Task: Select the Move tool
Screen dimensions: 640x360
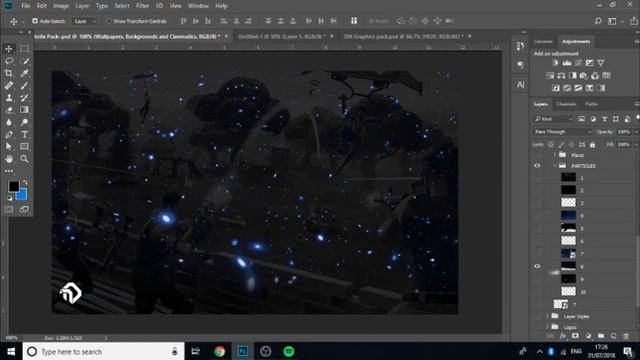Action: 9,49
